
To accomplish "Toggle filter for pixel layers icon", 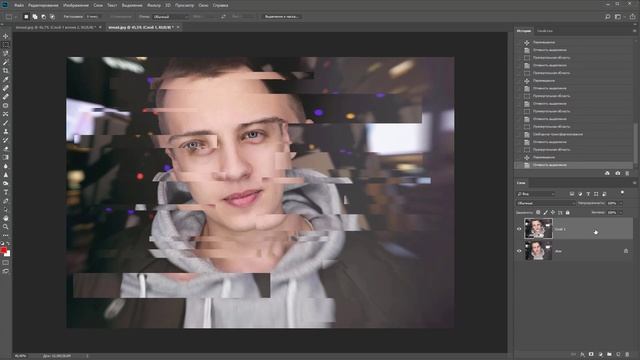I will pyautogui.click(x=572, y=194).
